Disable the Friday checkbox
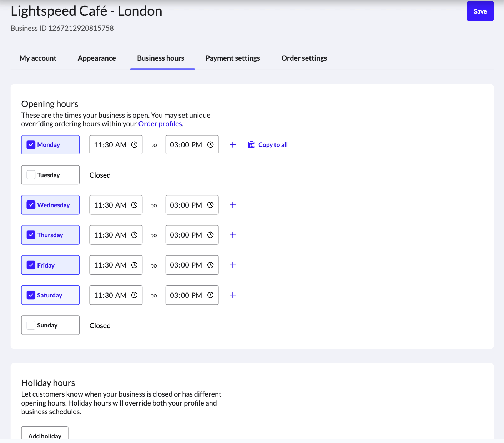504x443 pixels. pos(31,265)
